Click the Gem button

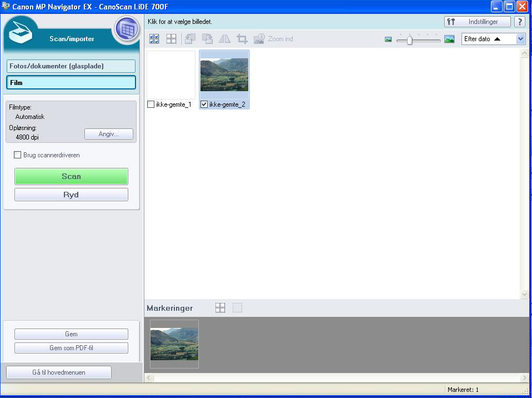(x=71, y=334)
